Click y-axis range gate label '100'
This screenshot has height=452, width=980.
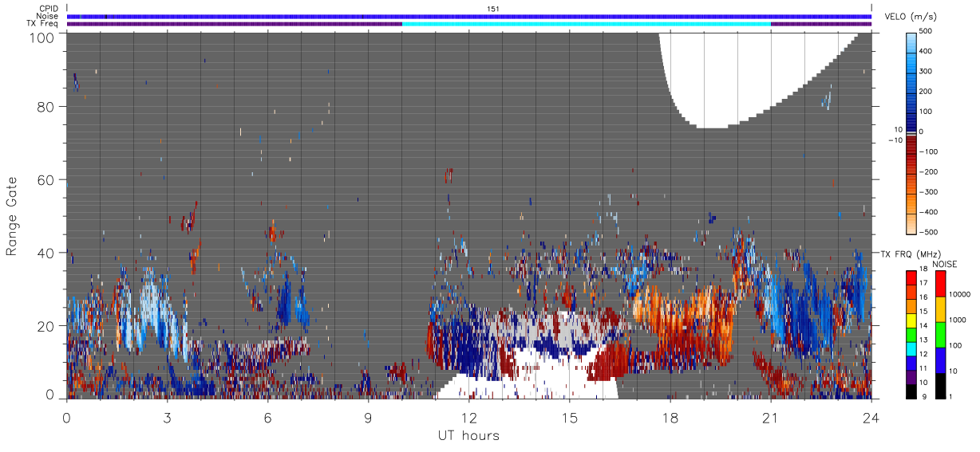41,37
